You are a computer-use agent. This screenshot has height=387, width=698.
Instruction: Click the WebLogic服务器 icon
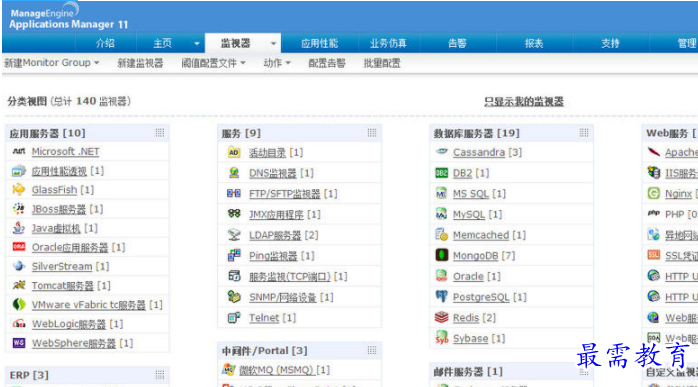click(19, 323)
